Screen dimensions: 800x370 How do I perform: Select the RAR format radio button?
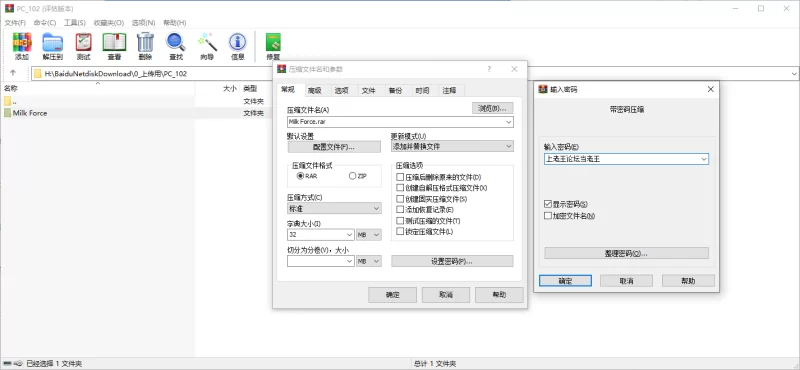[x=300, y=176]
